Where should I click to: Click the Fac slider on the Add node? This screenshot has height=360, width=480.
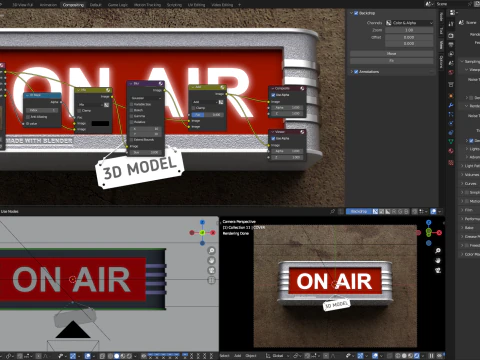(206, 115)
